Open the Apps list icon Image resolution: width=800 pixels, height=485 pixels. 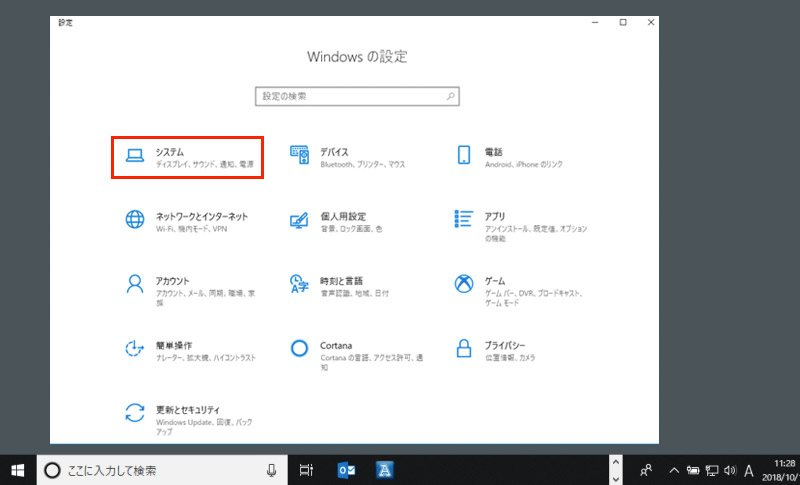(x=464, y=219)
